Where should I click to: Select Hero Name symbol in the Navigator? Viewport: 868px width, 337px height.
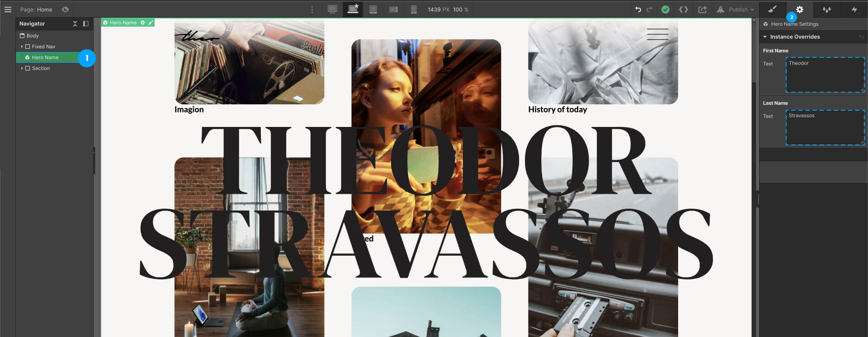pos(54,57)
